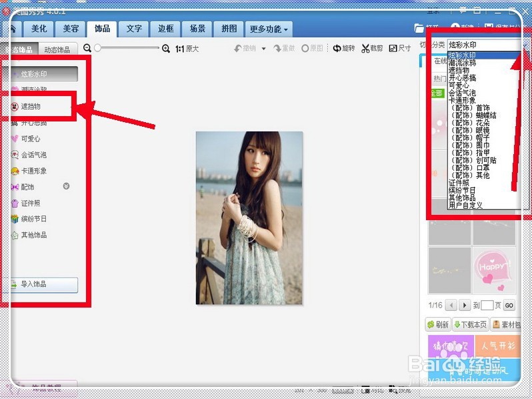Pick (配饰) 指甲 in the dropdown list
The height and width of the screenshot is (399, 532).
[469, 153]
